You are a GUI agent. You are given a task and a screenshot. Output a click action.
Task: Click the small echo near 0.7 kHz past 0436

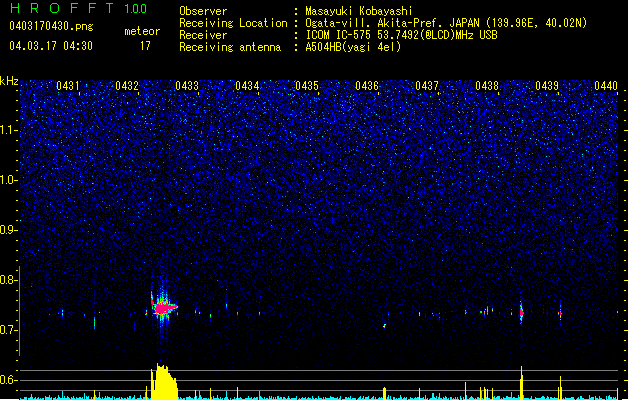pos(384,326)
